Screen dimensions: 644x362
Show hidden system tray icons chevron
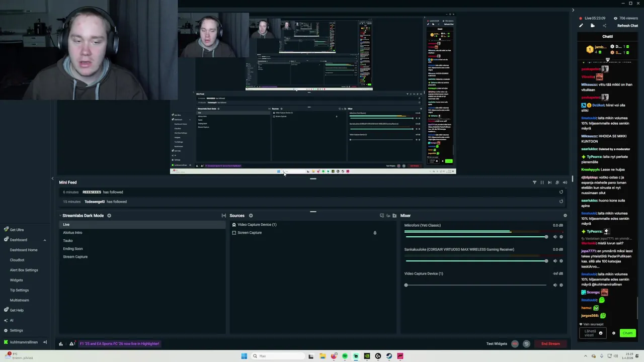pos(585,356)
